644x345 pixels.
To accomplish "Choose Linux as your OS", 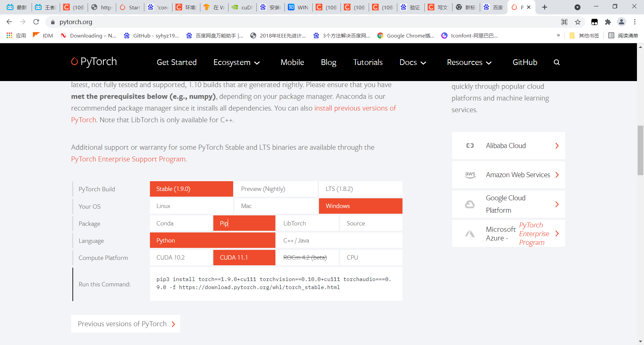I will [192, 206].
